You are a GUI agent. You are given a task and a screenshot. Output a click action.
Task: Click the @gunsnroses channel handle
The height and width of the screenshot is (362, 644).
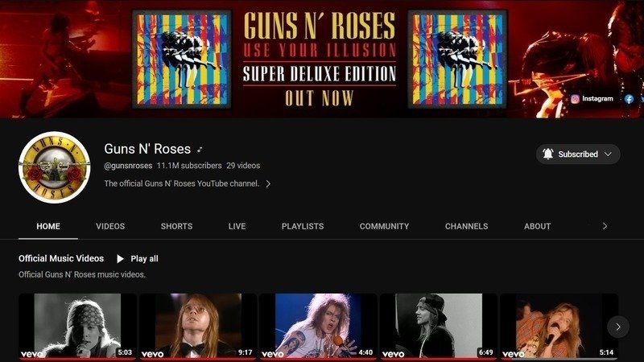coord(128,166)
